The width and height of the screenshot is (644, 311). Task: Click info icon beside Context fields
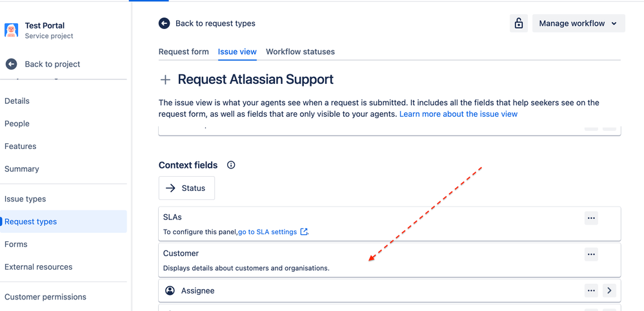(231, 165)
